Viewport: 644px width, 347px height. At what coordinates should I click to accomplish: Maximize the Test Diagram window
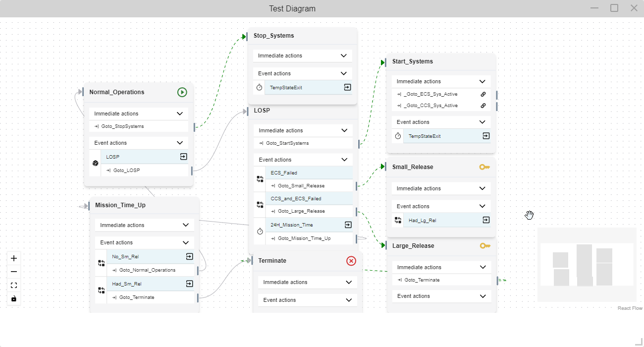[x=614, y=8]
